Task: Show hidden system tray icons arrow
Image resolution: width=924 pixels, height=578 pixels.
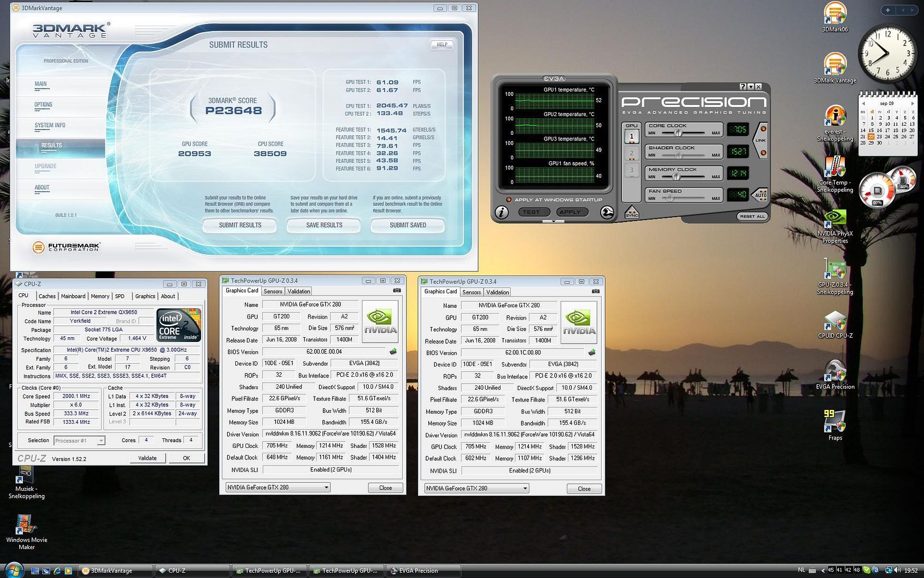Action: pyautogui.click(x=823, y=571)
